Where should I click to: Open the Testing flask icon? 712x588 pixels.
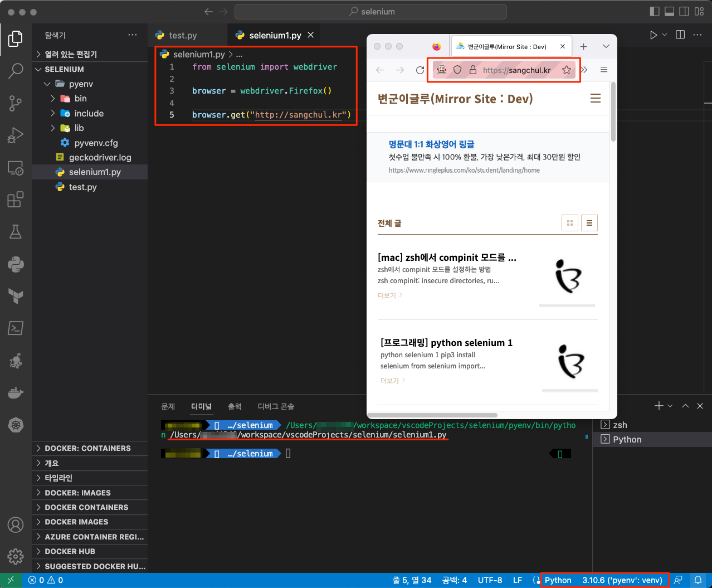15,231
